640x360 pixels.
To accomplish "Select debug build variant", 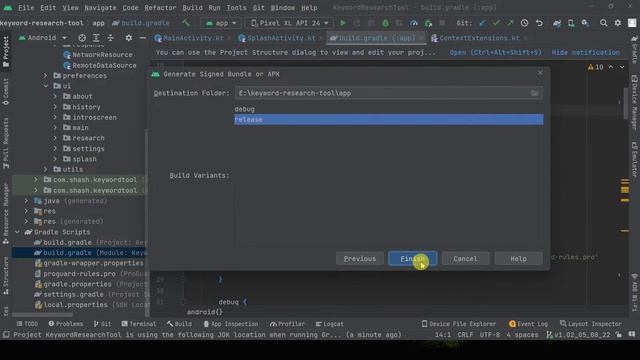I will (389, 109).
